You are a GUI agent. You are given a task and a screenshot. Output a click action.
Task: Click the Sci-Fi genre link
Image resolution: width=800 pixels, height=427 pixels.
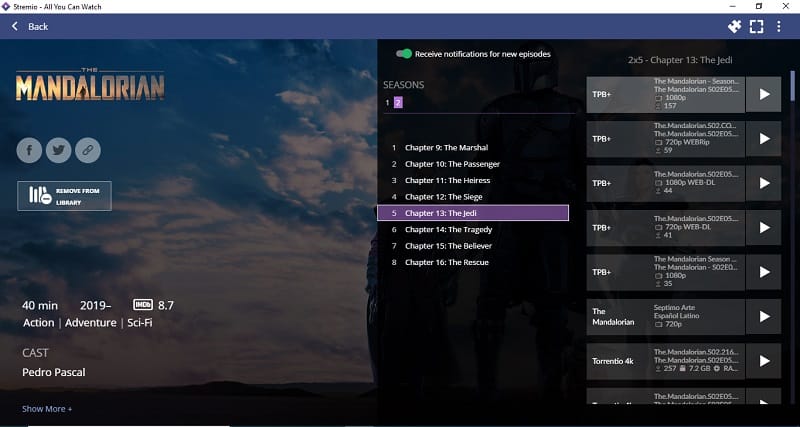(x=140, y=323)
